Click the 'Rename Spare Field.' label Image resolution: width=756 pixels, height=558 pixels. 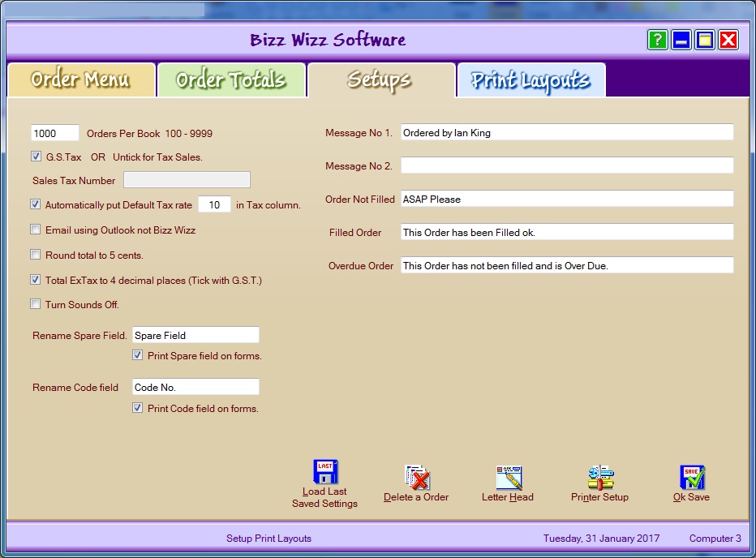(x=79, y=335)
